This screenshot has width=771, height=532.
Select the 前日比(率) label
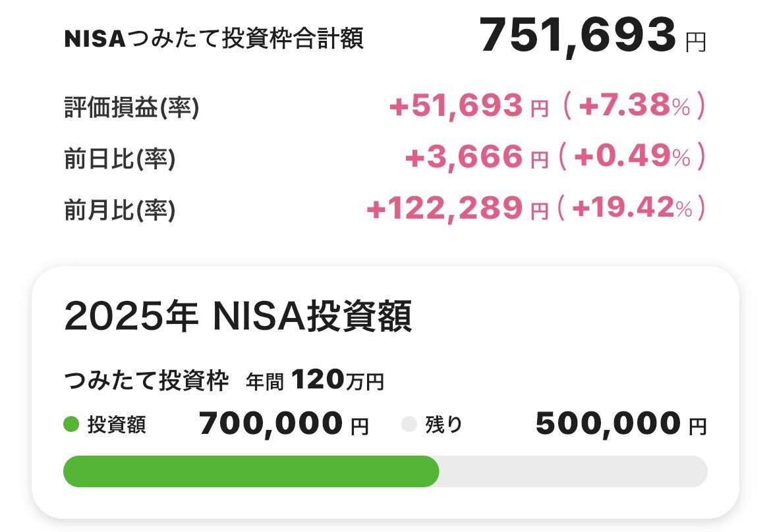pos(120,159)
